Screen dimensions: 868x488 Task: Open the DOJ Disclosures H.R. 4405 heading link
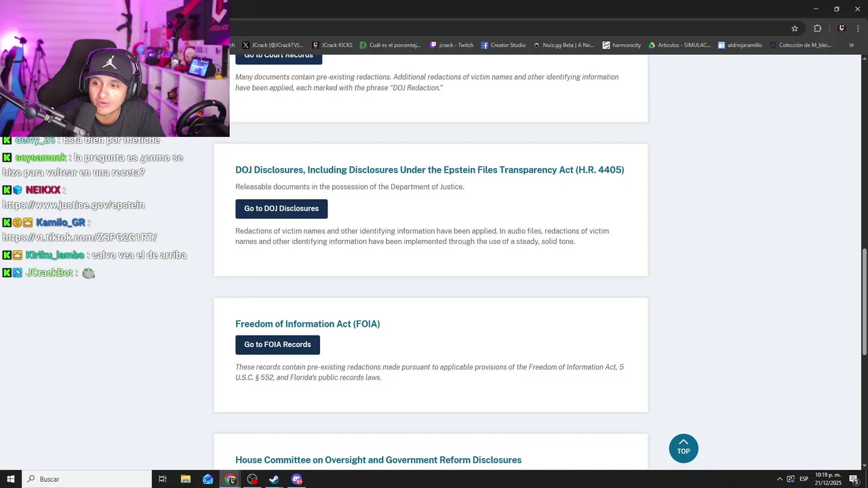coord(430,170)
